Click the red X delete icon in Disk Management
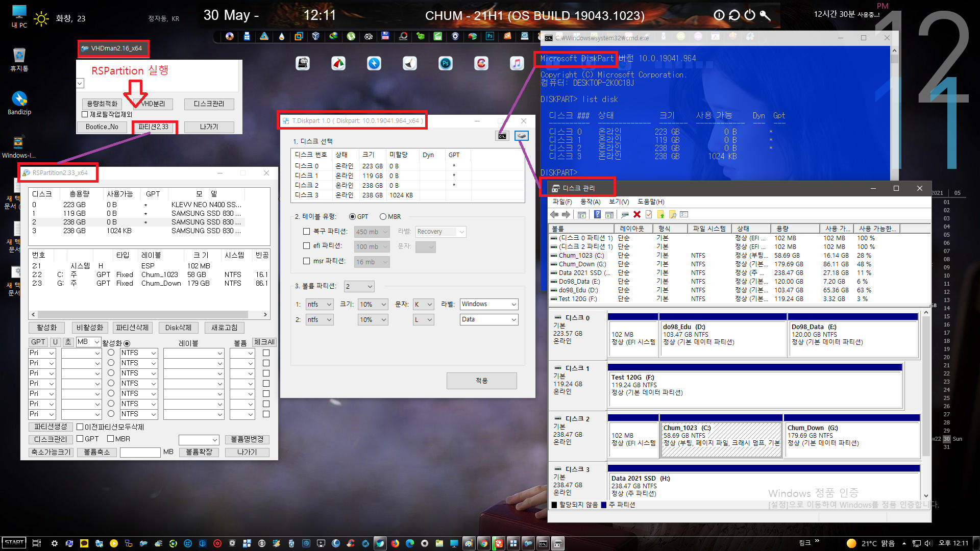The image size is (980, 551). pyautogui.click(x=636, y=214)
